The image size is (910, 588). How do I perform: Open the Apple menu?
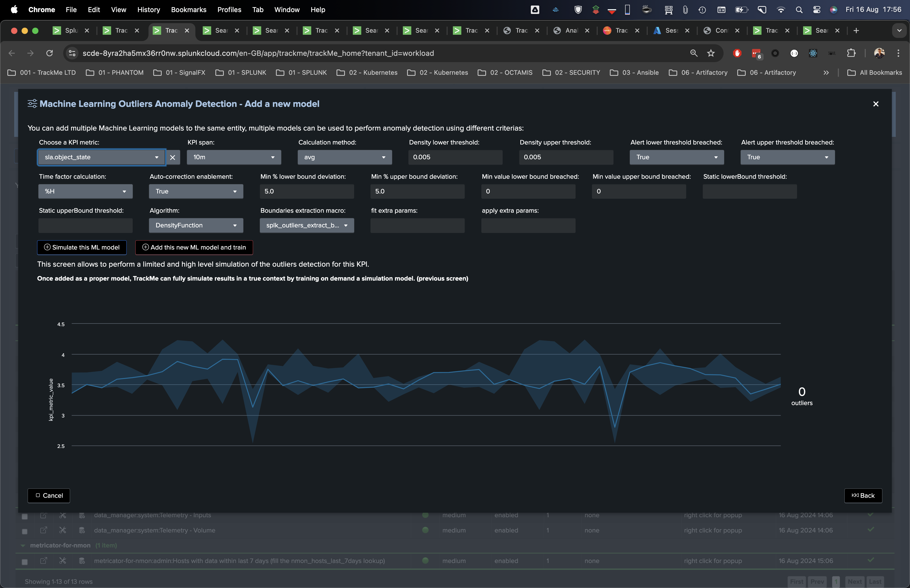[x=14, y=9]
